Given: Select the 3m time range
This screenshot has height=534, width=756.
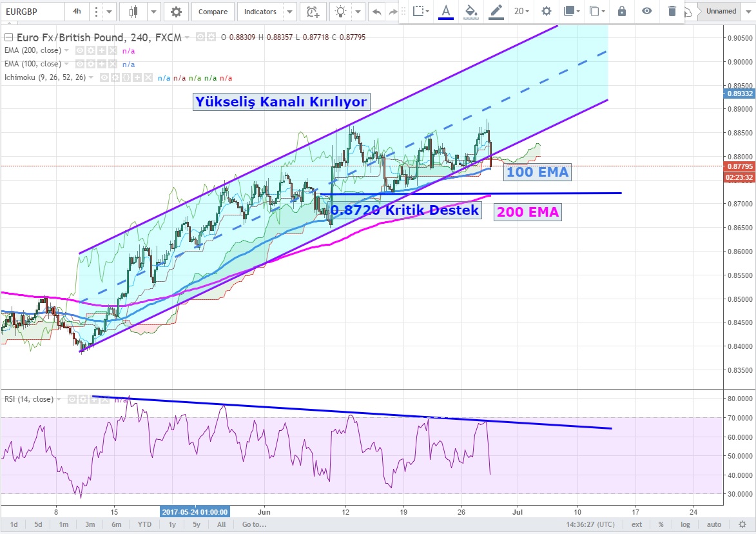Looking at the screenshot, I should tap(90, 524).
